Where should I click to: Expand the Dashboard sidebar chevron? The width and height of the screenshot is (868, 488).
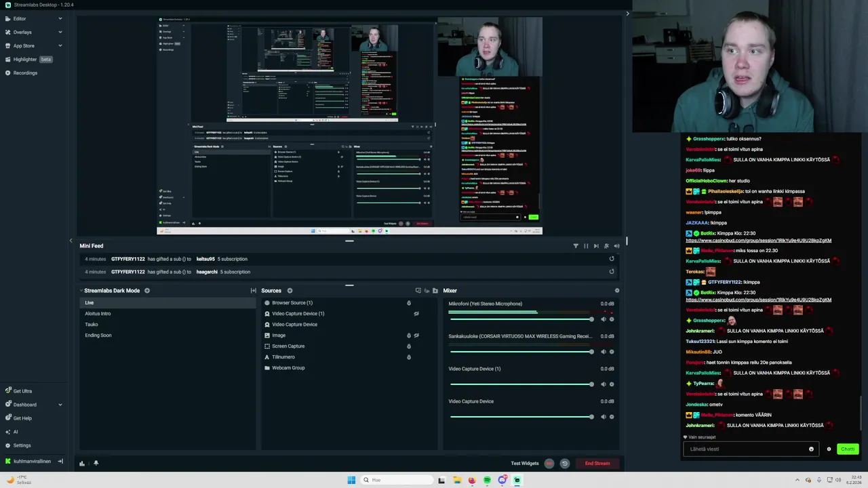pos(60,405)
